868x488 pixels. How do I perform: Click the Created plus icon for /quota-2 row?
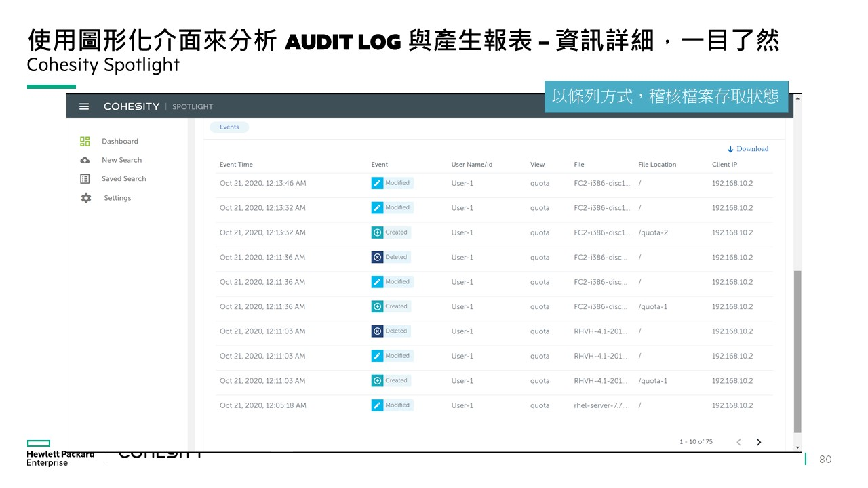click(x=378, y=232)
